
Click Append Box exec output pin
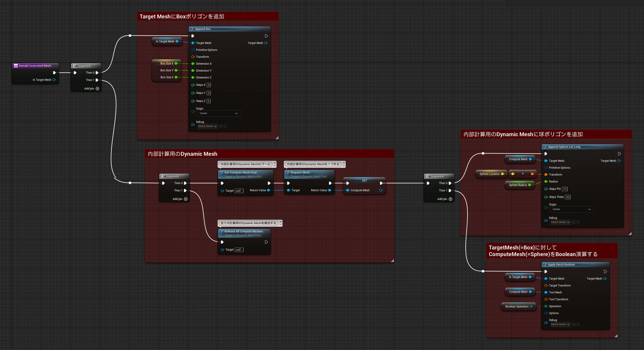[266, 36]
